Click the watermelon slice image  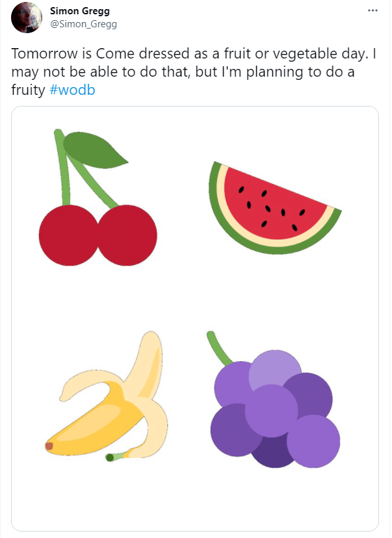tap(274, 208)
